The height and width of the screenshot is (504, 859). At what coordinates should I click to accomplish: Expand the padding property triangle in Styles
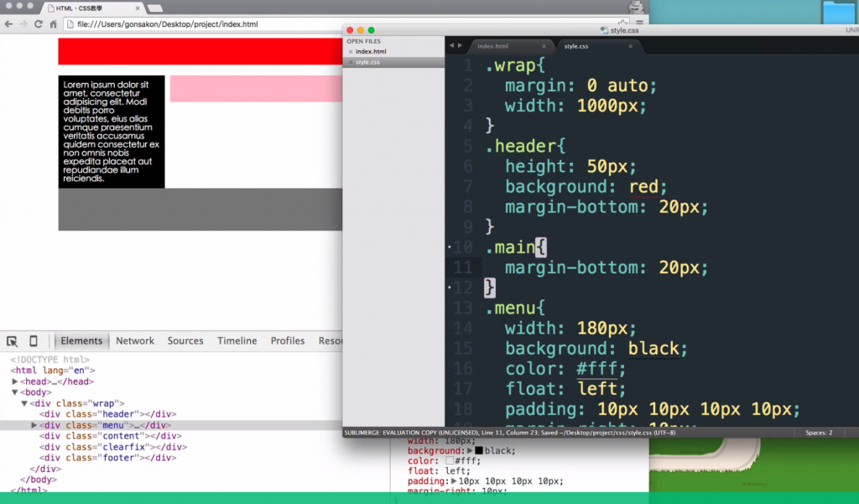454,481
